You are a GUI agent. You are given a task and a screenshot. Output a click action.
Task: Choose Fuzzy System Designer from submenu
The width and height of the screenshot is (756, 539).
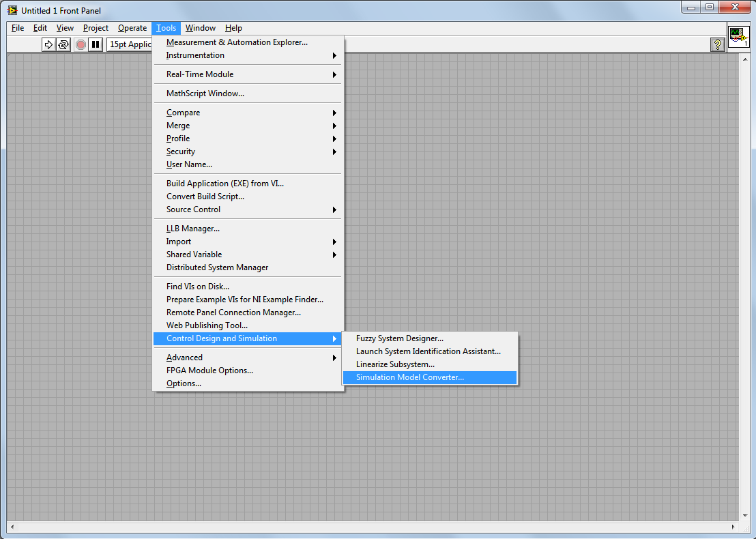399,338
